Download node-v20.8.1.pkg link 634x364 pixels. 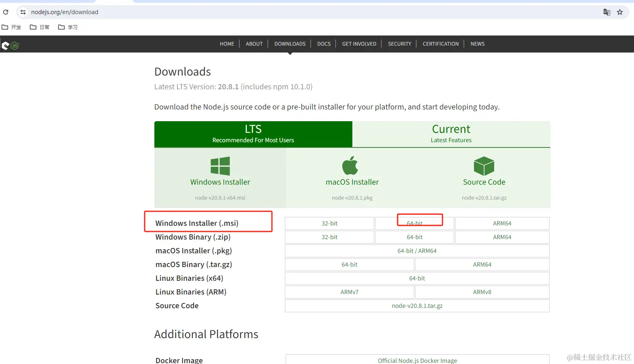(x=352, y=198)
